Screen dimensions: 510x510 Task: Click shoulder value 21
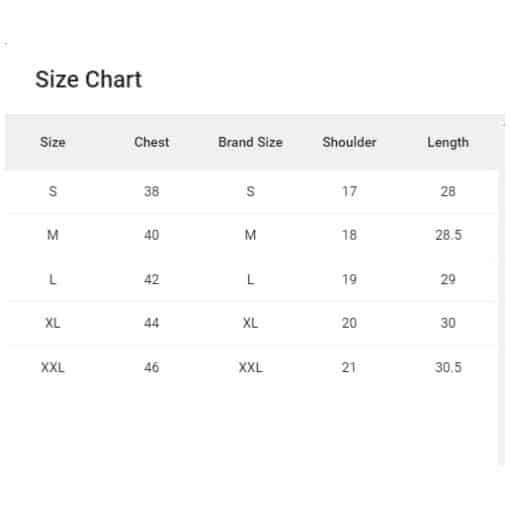click(349, 367)
